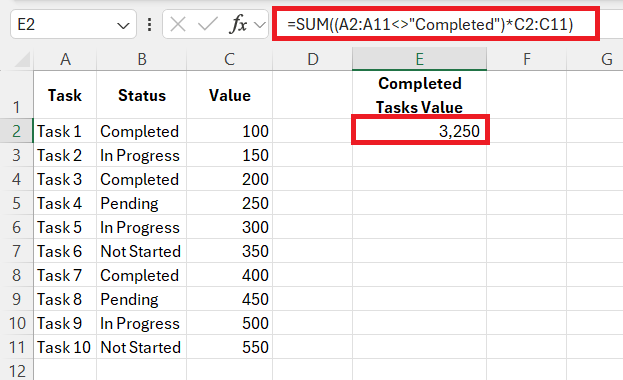
Task: Click the 'Task 8' cell
Action: click(65, 299)
